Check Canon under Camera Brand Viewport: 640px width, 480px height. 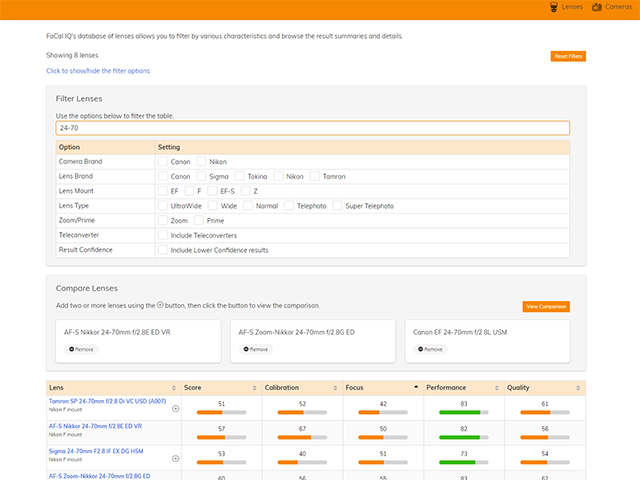click(163, 161)
